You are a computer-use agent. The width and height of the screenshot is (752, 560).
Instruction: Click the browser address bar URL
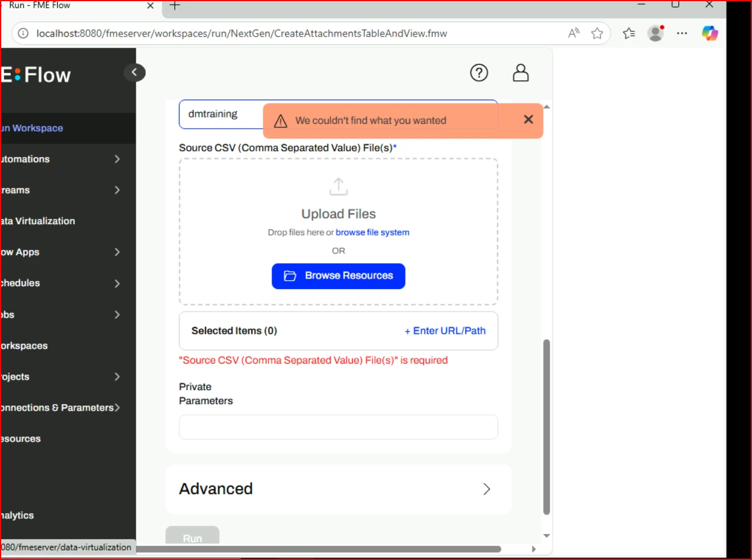241,34
